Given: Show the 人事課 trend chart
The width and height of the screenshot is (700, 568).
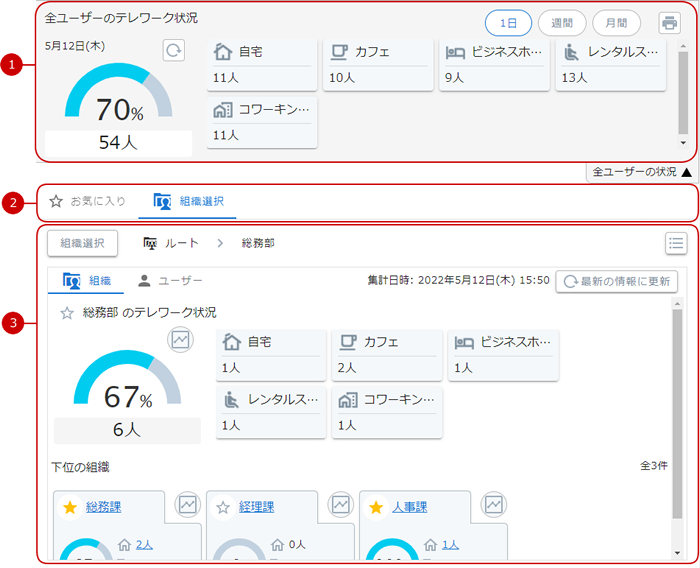Looking at the screenshot, I should coord(494,505).
